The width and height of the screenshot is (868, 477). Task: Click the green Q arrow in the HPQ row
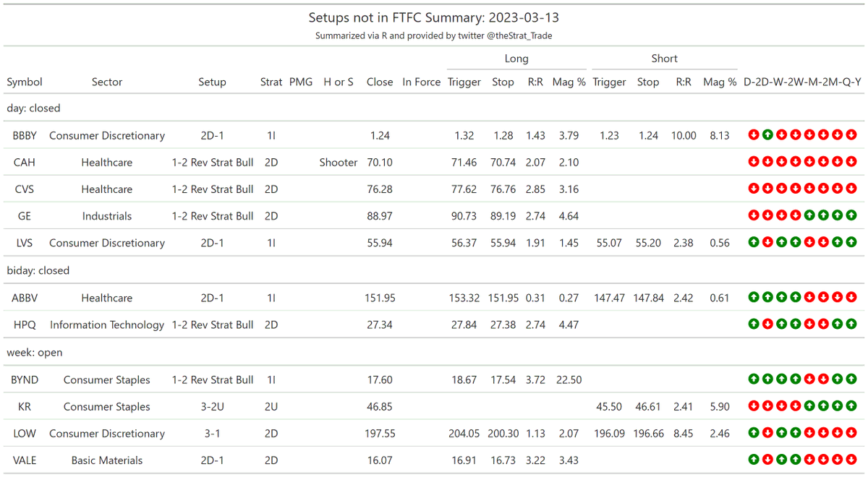[x=838, y=324]
